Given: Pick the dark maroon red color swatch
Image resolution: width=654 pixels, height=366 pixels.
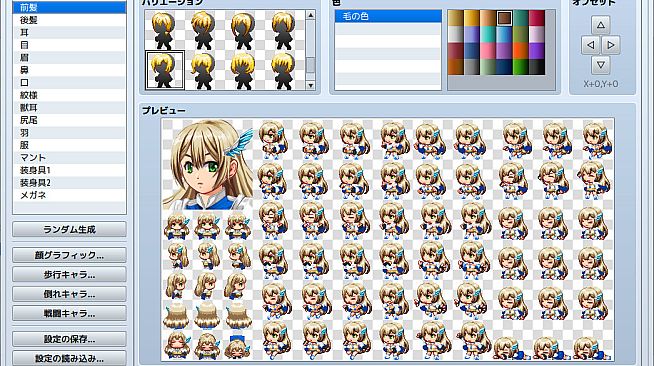Looking at the screenshot, I should point(455,51).
